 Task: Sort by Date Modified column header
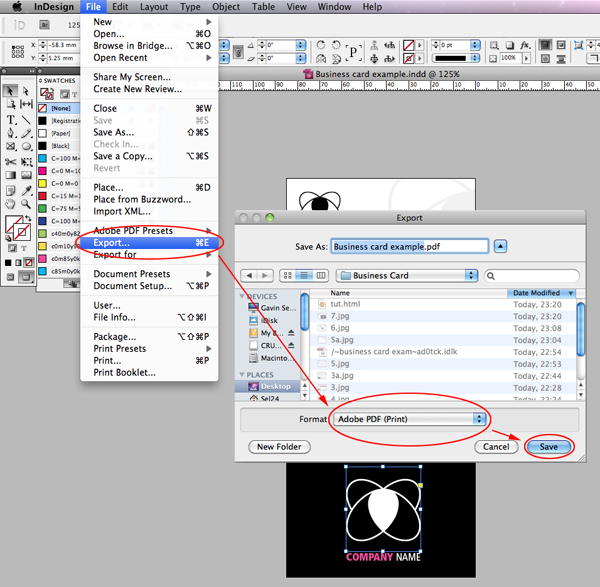(x=541, y=293)
